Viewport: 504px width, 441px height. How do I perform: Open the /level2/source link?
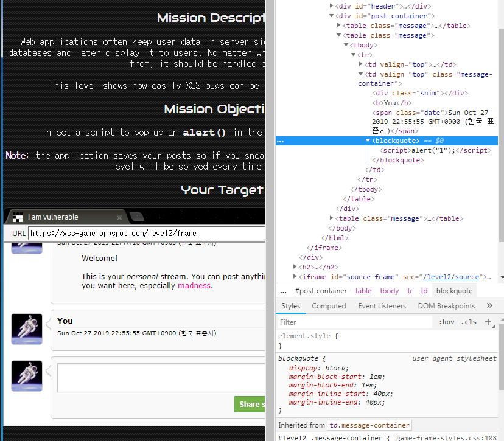[451, 277]
